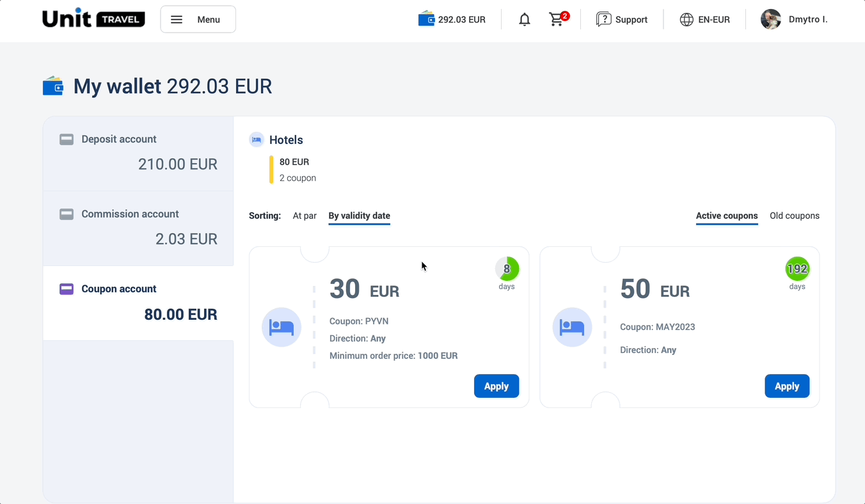Open the shopping cart with 2 items
This screenshot has width=865, height=504.
click(x=557, y=20)
